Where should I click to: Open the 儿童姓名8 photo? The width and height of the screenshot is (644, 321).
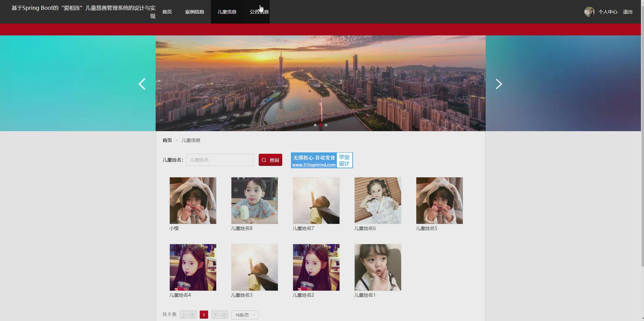(x=255, y=201)
